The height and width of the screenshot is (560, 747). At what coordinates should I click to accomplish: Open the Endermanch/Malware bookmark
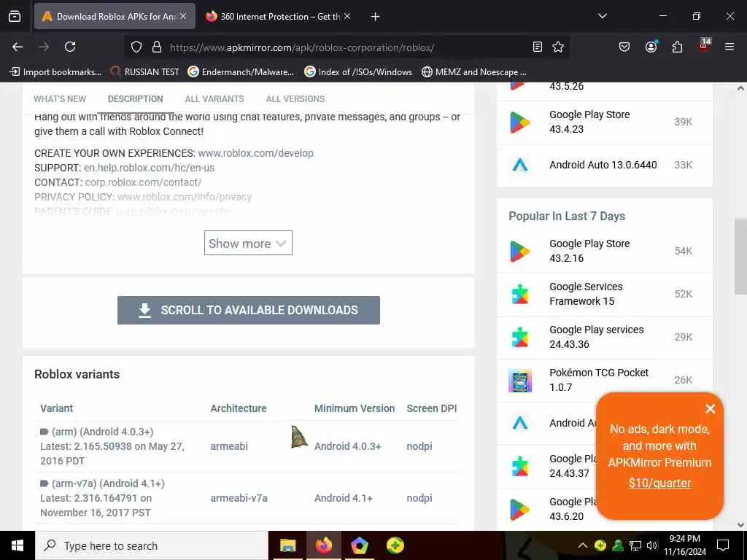(x=241, y=72)
